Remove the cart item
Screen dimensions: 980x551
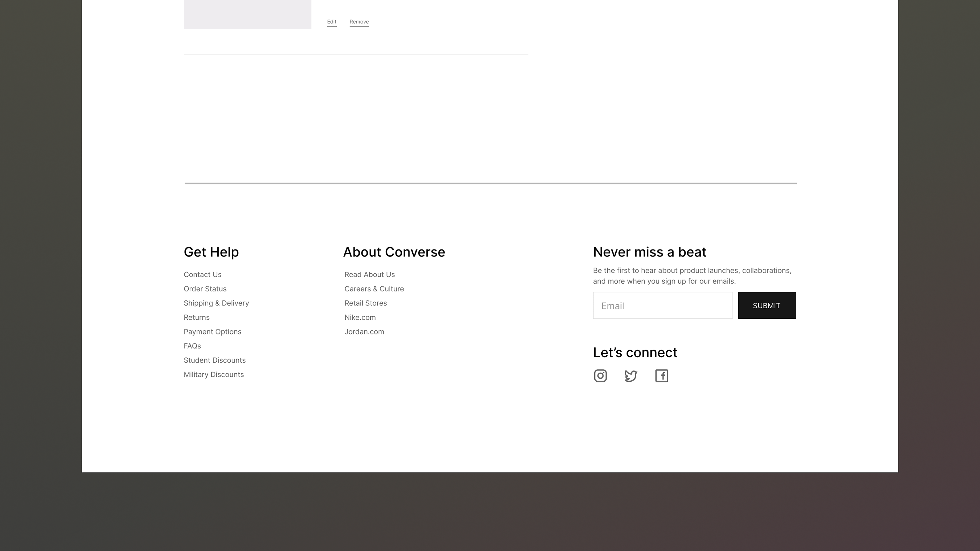[359, 22]
